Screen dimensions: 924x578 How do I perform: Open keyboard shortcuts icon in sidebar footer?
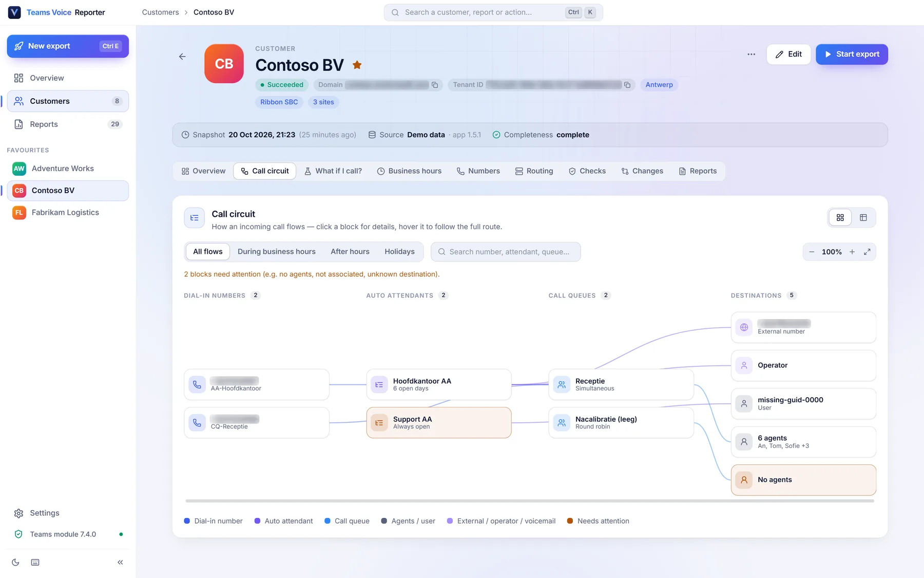(35, 562)
